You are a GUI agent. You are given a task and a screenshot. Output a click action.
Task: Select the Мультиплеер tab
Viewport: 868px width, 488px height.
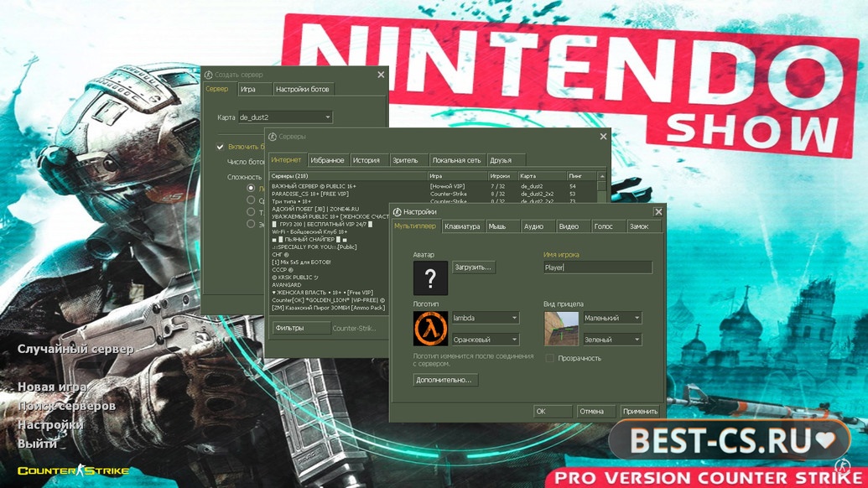(x=415, y=226)
